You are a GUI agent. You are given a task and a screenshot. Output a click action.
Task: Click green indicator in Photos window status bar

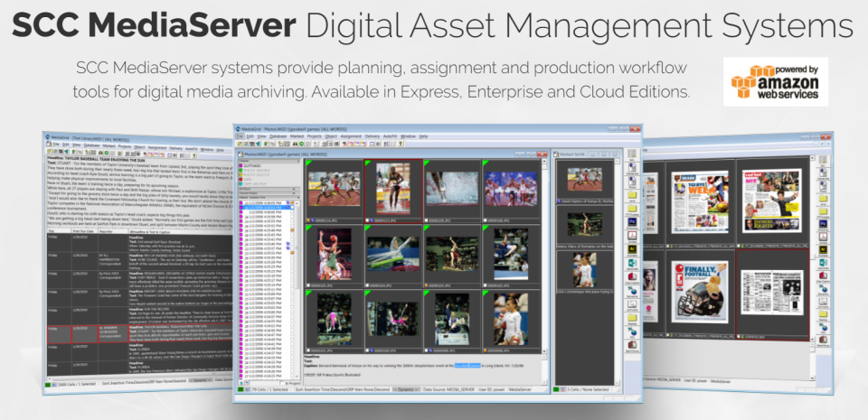(x=241, y=389)
